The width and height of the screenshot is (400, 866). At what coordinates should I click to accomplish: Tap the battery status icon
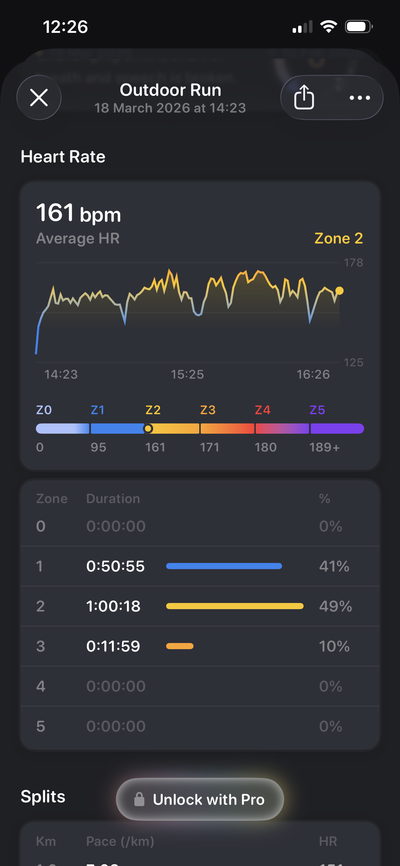pos(359,27)
